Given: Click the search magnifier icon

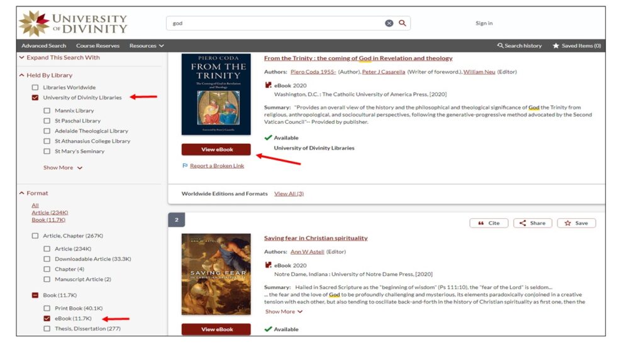Looking at the screenshot, I should [402, 23].
